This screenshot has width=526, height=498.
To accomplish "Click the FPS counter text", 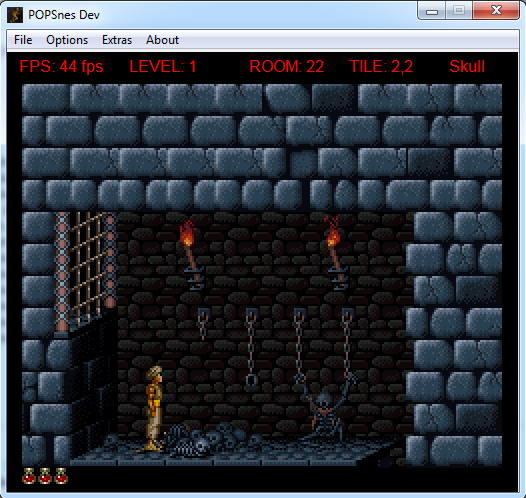I will click(x=61, y=66).
